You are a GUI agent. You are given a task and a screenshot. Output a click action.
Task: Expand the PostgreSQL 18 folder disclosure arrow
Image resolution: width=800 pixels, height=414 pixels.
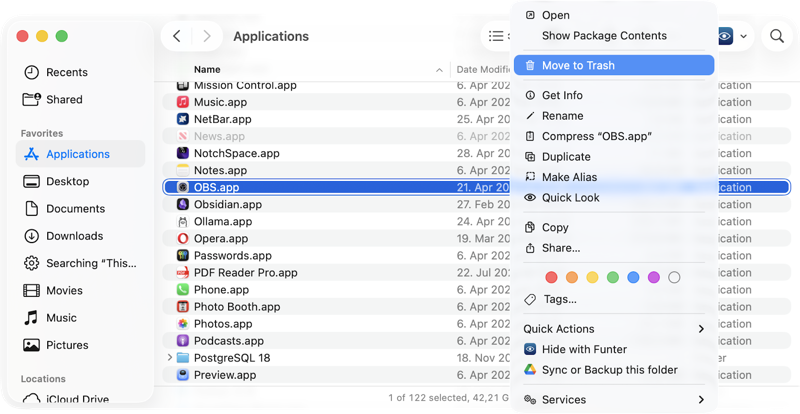170,358
